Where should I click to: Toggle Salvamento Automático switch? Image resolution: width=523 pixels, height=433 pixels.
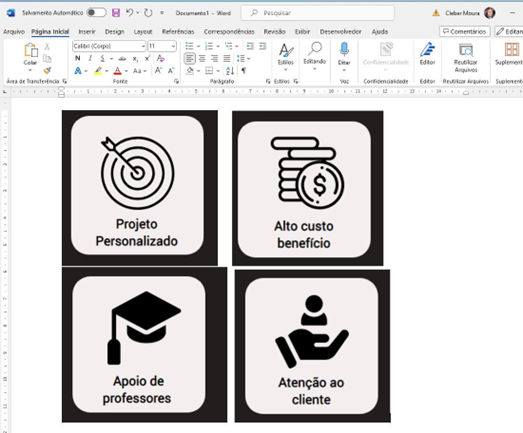coord(96,13)
